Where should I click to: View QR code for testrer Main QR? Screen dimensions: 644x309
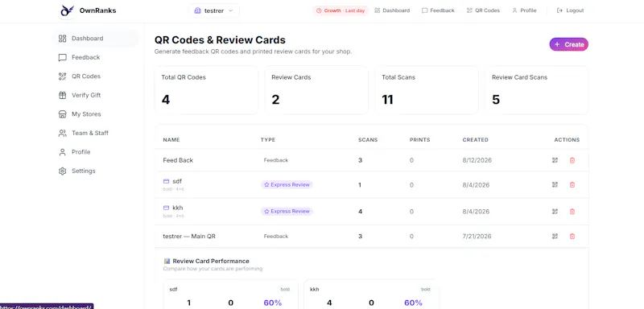pos(555,237)
